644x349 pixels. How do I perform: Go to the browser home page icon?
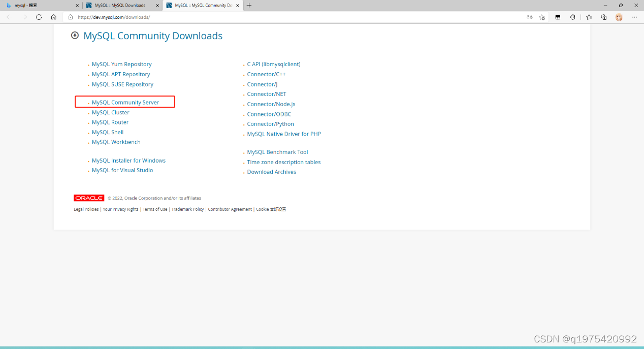pos(53,17)
